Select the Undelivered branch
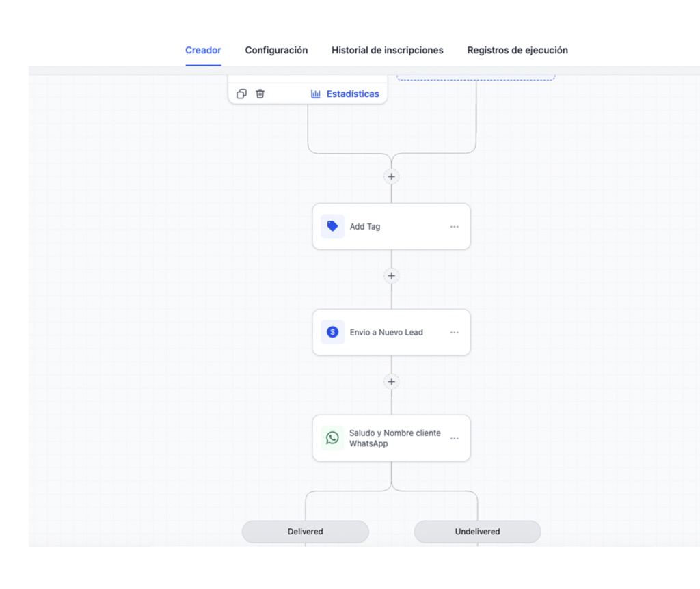Viewport: 700px width, 589px height. (477, 532)
